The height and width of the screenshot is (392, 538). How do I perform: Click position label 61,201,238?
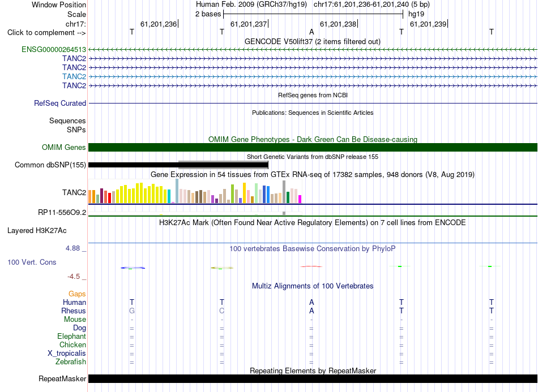point(338,24)
